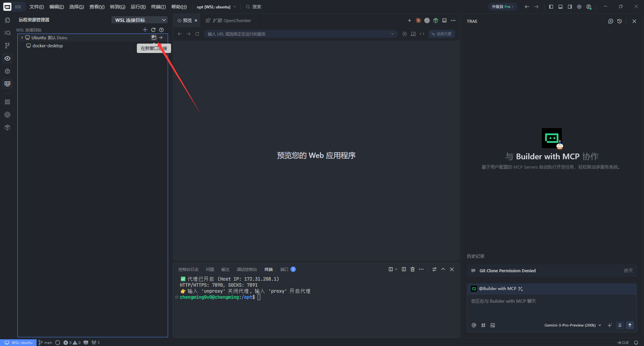Open chat history clock icon in TRAE panel
The image size is (644, 346).
pos(620,21)
